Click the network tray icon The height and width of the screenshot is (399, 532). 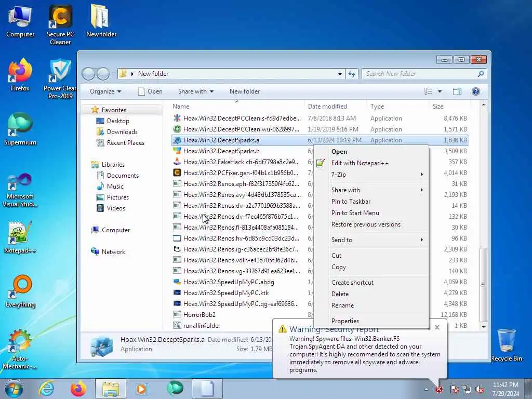coord(467,389)
